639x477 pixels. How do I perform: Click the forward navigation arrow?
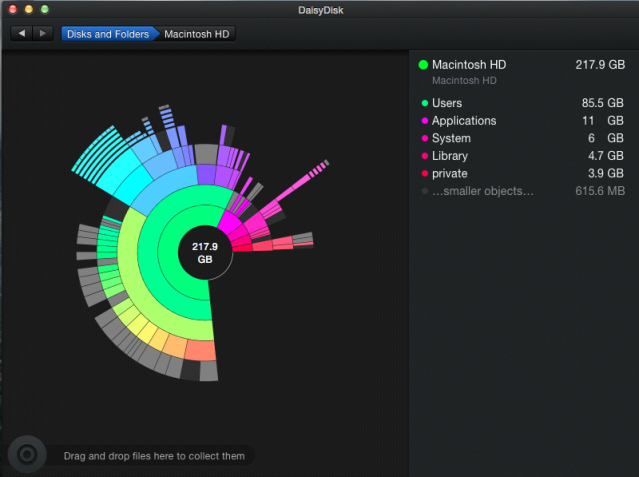click(x=43, y=33)
